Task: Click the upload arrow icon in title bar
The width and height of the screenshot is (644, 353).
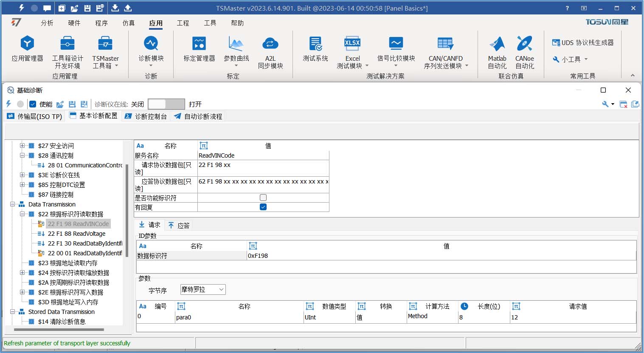Action: [128, 8]
